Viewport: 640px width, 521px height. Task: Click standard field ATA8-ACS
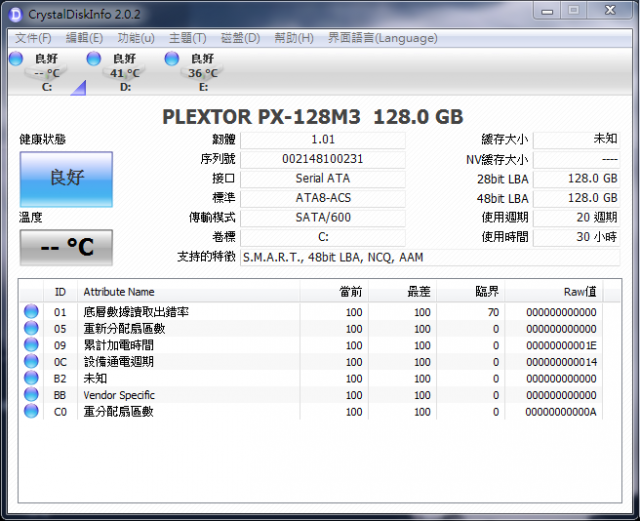[x=323, y=198]
